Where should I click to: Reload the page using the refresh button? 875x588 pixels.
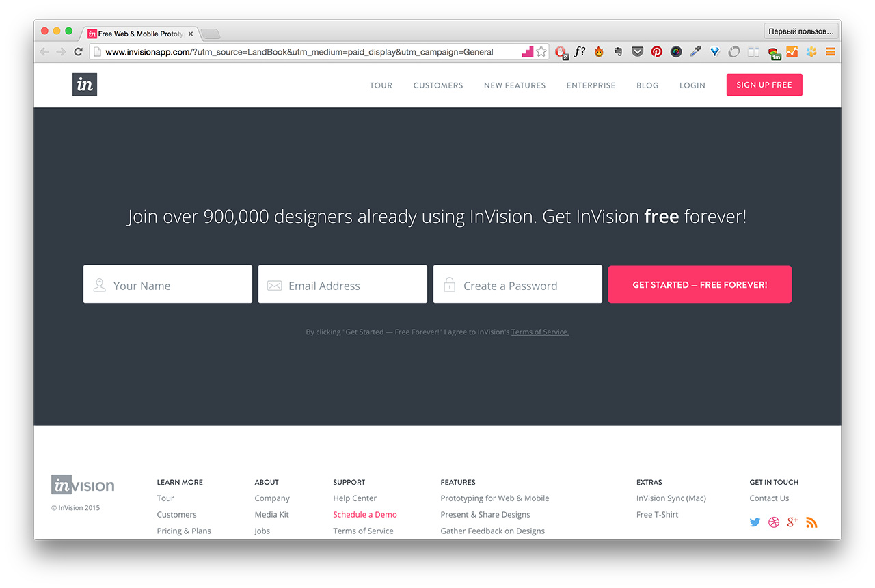pos(79,51)
